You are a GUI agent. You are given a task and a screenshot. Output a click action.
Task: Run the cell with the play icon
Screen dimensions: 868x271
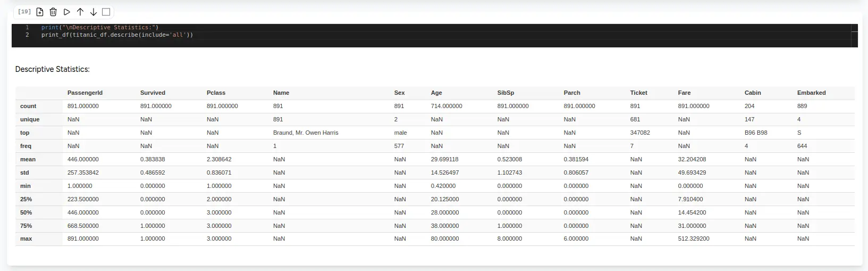click(66, 12)
